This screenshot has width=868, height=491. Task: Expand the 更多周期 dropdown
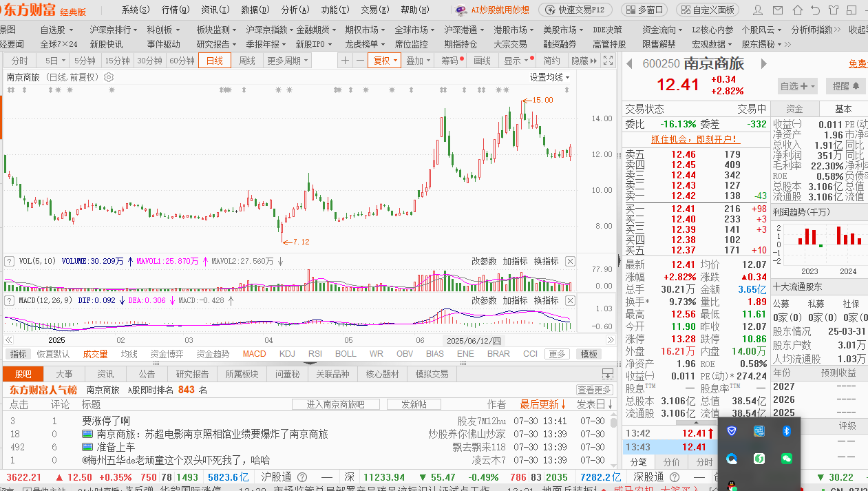[287, 60]
